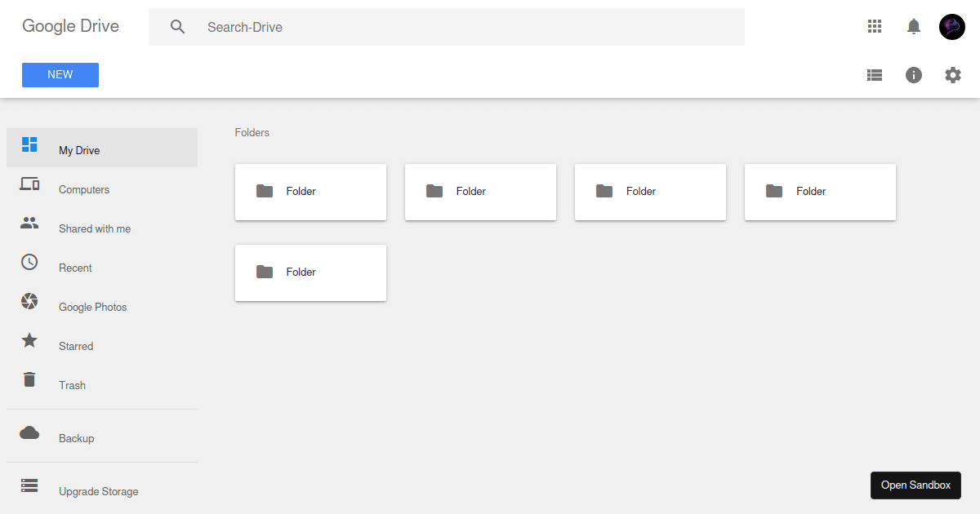
Task: Click the Google apps grid icon
Action: tap(875, 27)
